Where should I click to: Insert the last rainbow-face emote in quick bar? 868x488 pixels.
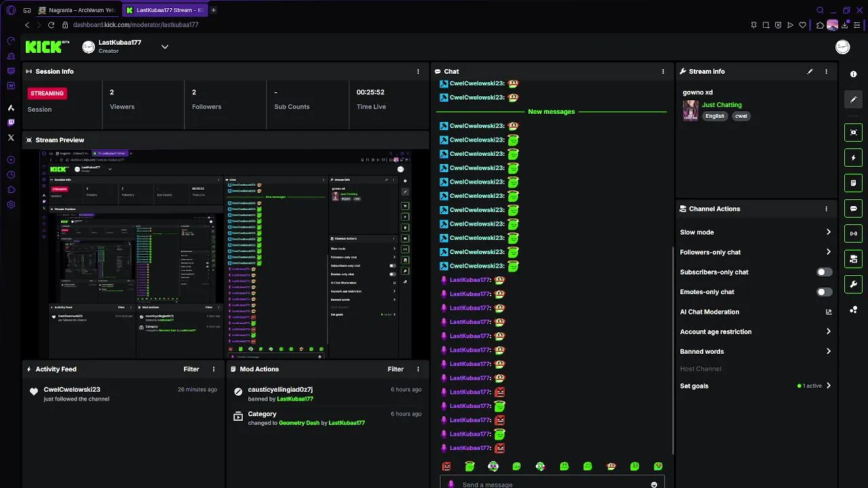[x=658, y=466]
